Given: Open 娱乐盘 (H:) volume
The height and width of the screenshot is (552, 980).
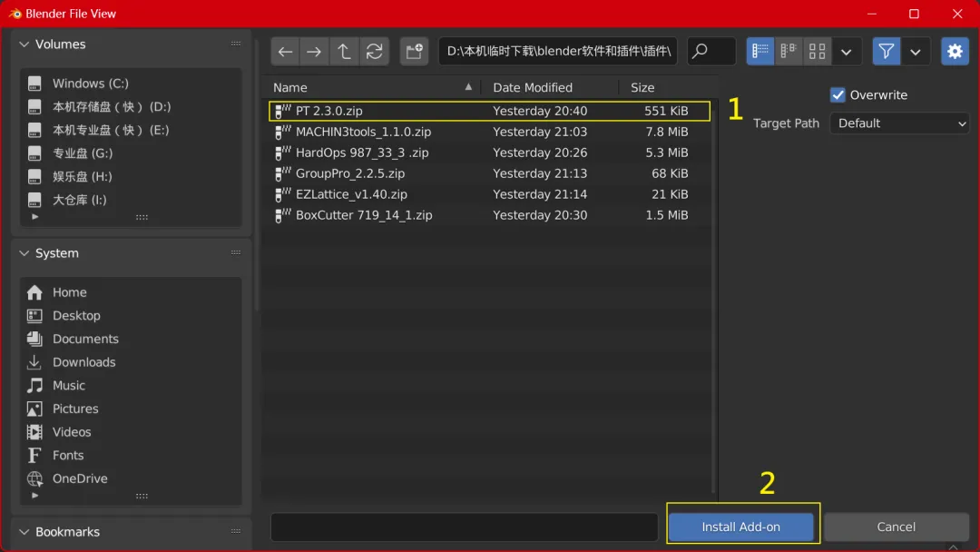Looking at the screenshot, I should coord(131,176).
